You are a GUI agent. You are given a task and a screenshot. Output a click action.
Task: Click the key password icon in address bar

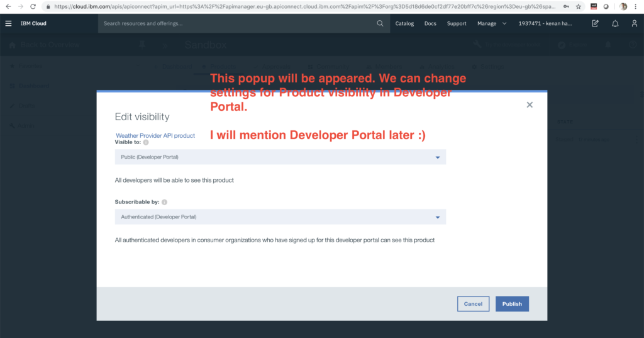pyautogui.click(x=566, y=6)
